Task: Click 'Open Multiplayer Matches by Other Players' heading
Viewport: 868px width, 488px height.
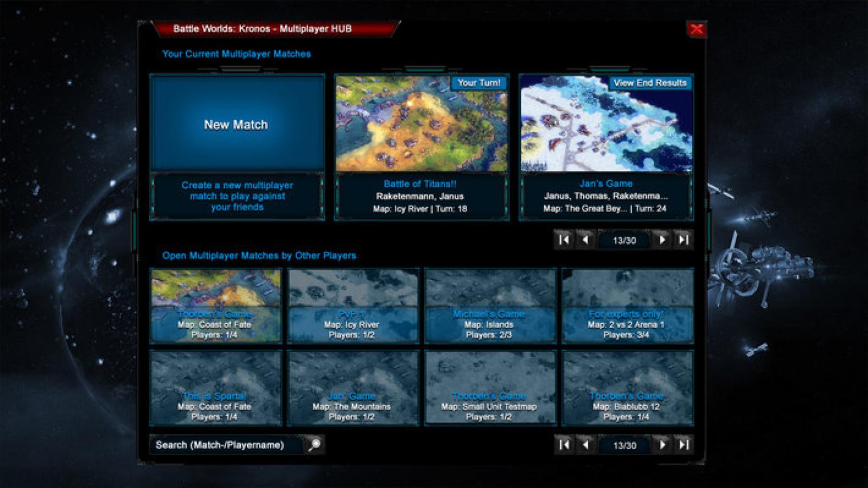Action: click(259, 256)
